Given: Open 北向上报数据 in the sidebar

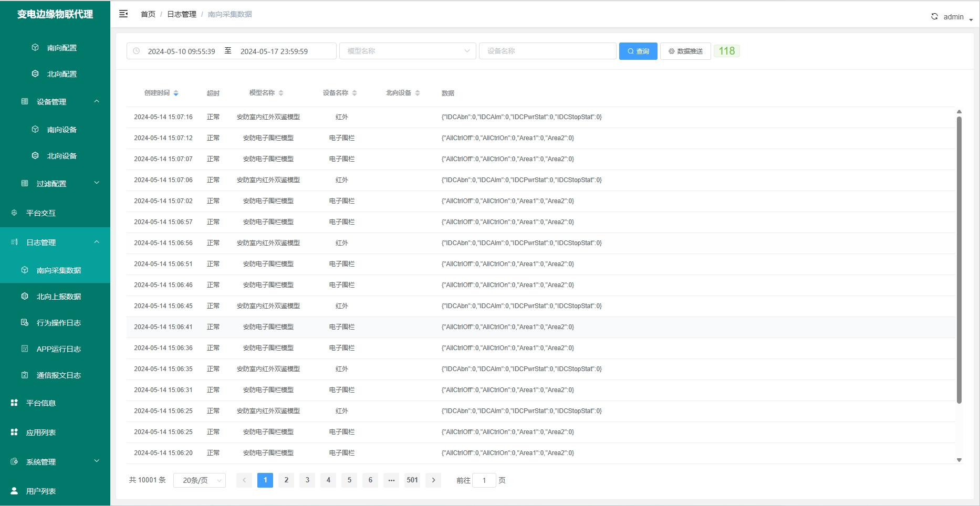Looking at the screenshot, I should (x=58, y=297).
